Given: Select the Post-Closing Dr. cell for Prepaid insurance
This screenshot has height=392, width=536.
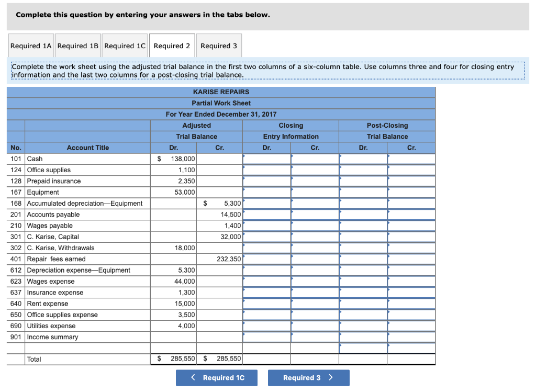Looking at the screenshot, I should coord(363,181).
